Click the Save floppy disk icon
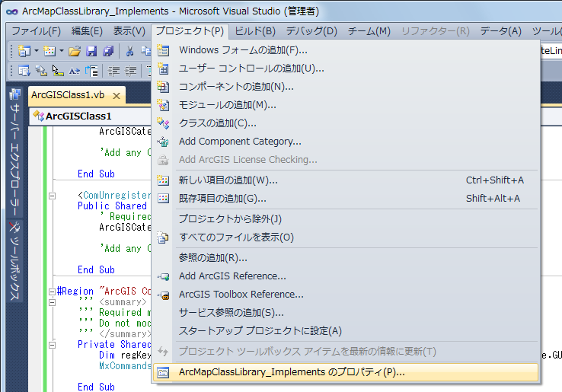This screenshot has width=562, height=392. pyautogui.click(x=91, y=51)
